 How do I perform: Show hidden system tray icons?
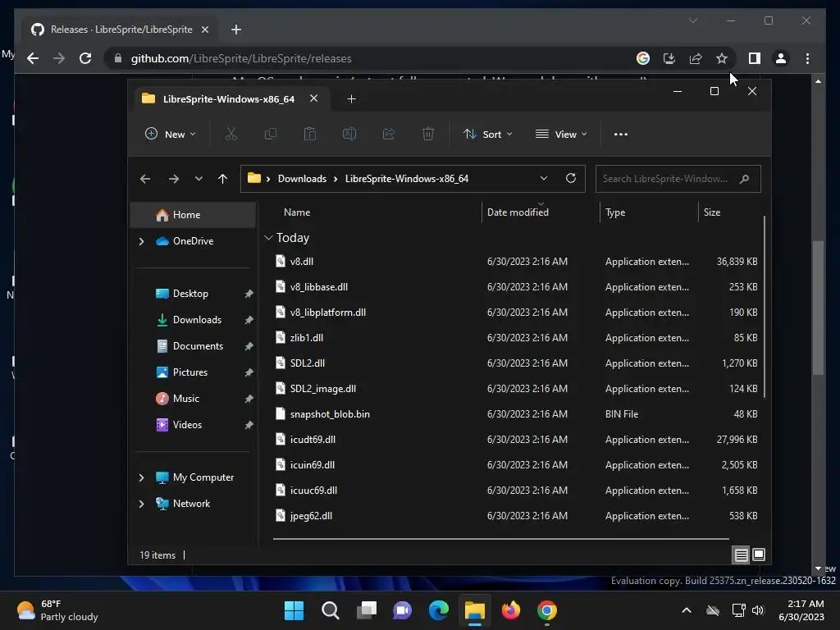(x=687, y=610)
